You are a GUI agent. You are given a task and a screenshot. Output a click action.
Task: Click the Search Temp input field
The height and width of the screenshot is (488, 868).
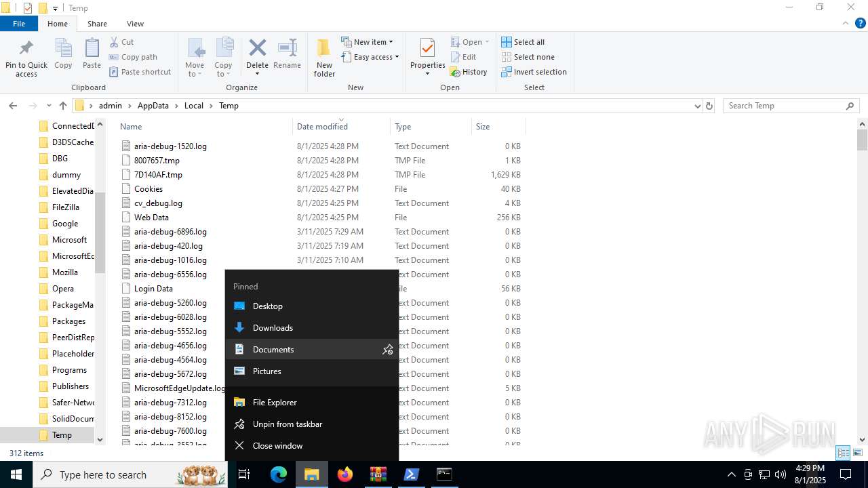coord(783,106)
